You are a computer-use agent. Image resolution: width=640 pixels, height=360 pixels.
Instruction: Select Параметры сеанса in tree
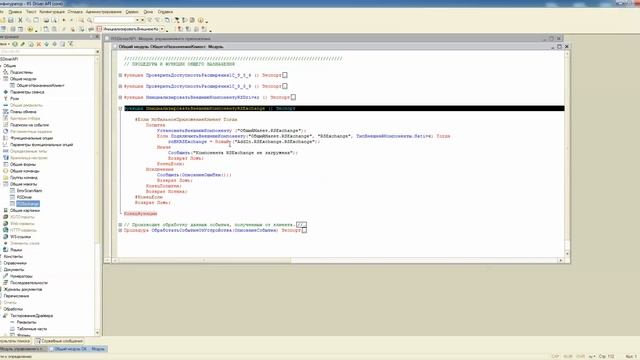27,92
